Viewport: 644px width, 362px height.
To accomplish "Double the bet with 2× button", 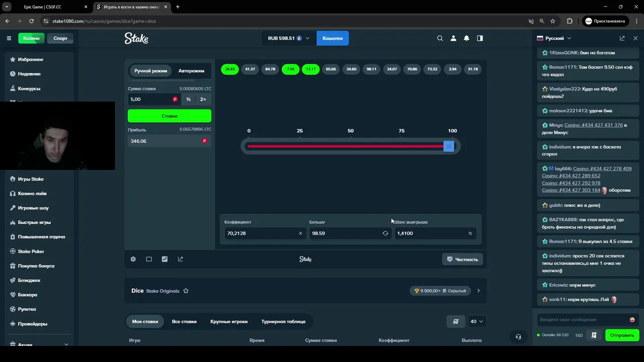I will tap(203, 99).
